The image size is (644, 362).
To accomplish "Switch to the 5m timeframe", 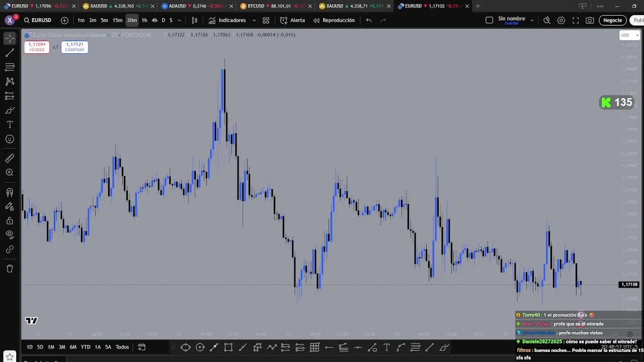I will 104,20.
